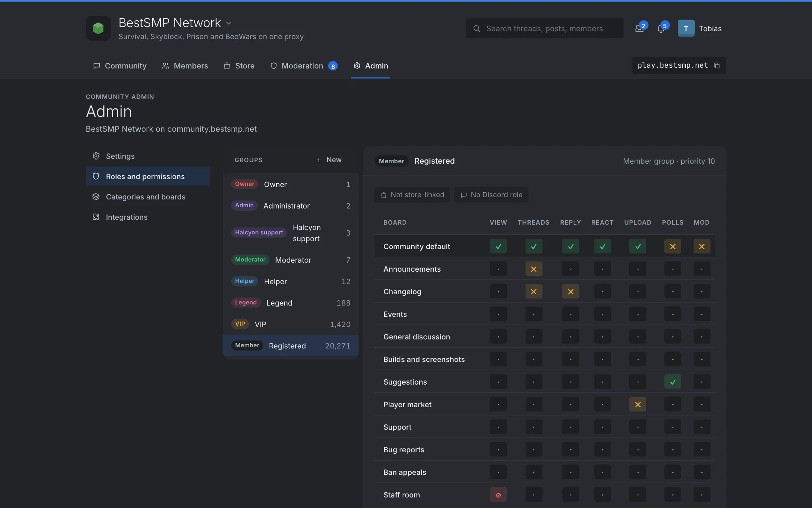Toggle Support View permission
This screenshot has width=812, height=508.
(x=498, y=427)
